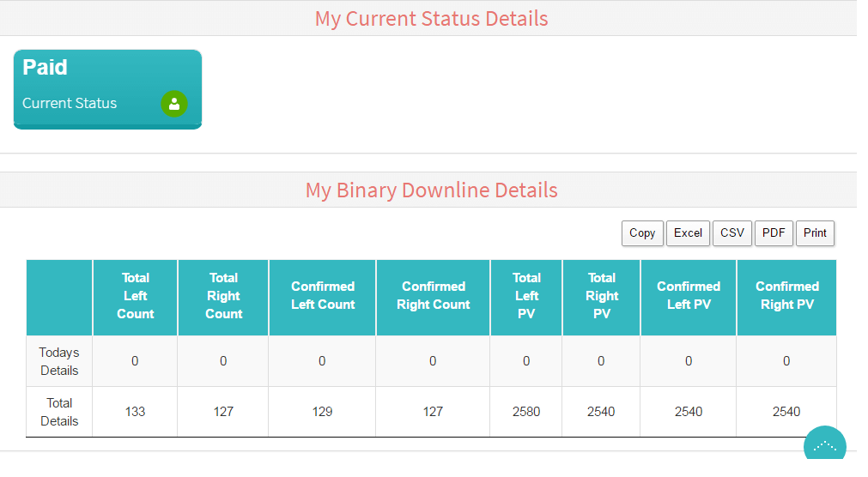
Task: Click total left count value 133
Action: click(135, 412)
